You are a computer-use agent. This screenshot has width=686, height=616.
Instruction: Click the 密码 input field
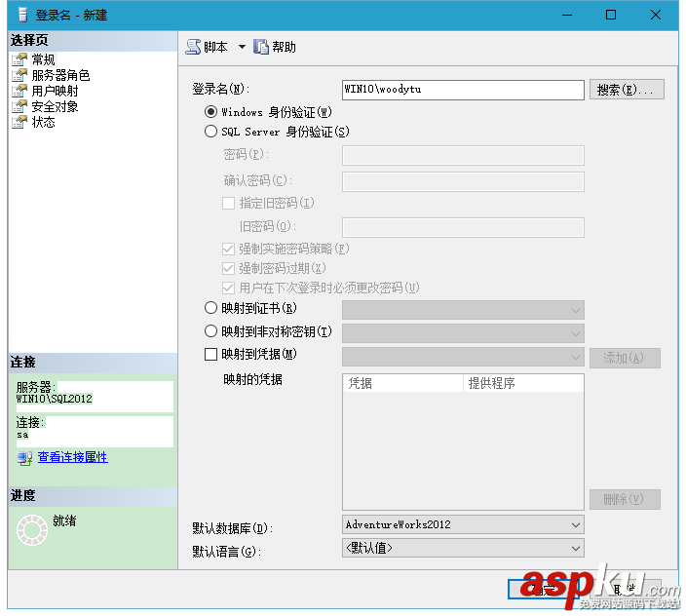coord(463,155)
